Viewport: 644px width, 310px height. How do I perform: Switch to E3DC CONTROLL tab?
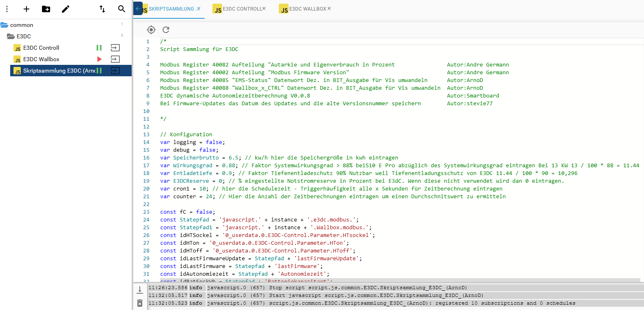point(242,9)
